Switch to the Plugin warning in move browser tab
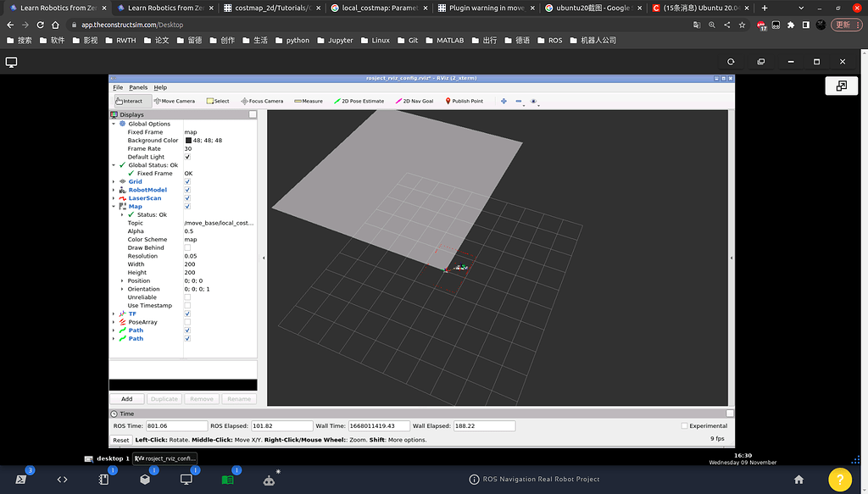The image size is (868, 494). (486, 8)
